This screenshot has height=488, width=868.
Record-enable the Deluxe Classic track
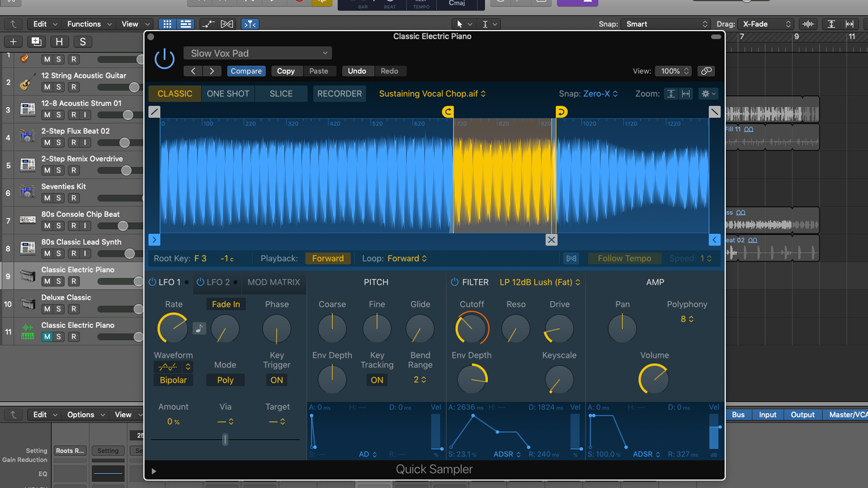pyautogui.click(x=74, y=309)
